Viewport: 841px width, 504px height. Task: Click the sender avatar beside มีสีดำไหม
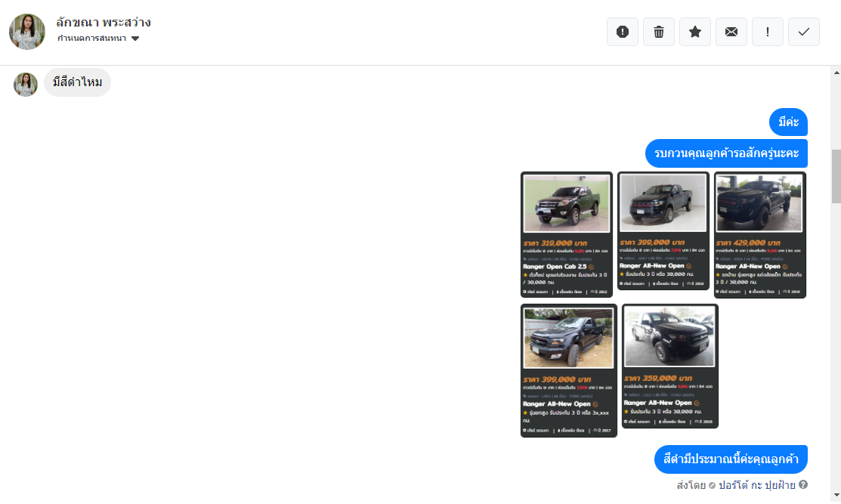click(x=25, y=84)
